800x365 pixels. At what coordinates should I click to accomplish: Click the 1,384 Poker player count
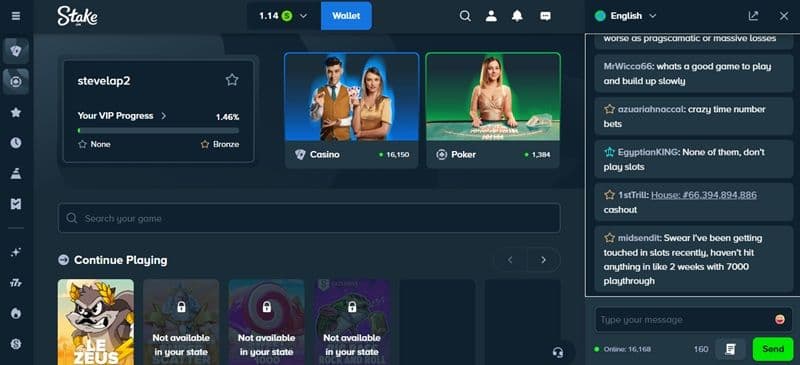(541, 155)
